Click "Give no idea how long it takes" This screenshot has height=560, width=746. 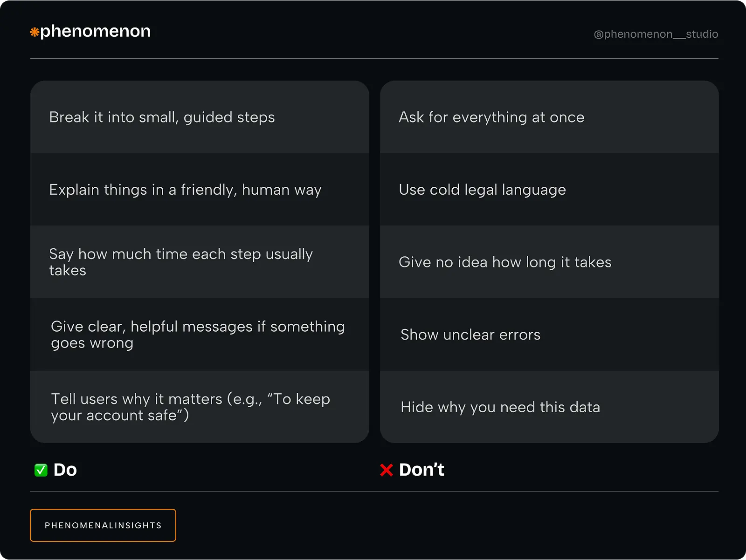coord(505,262)
